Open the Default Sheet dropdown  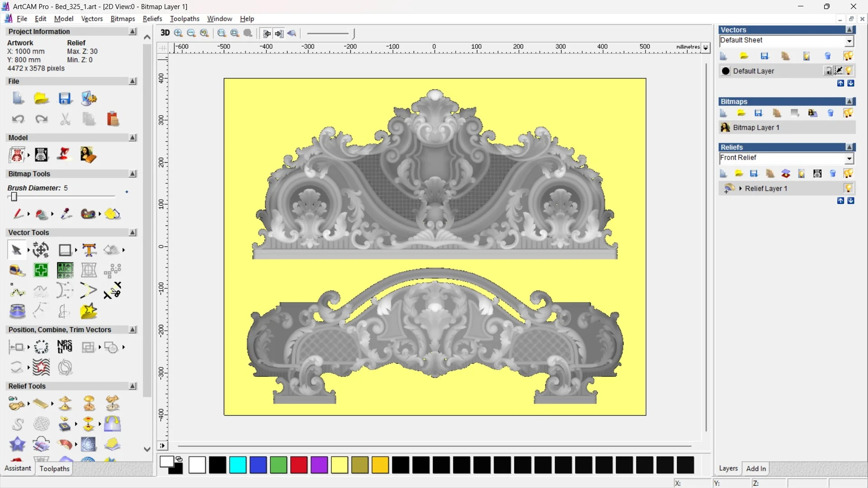849,41
